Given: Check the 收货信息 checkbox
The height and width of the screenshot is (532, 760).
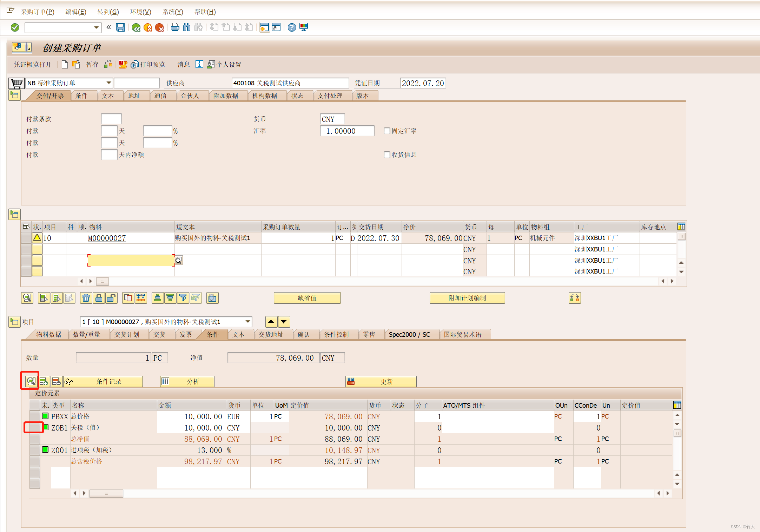Looking at the screenshot, I should tap(387, 155).
